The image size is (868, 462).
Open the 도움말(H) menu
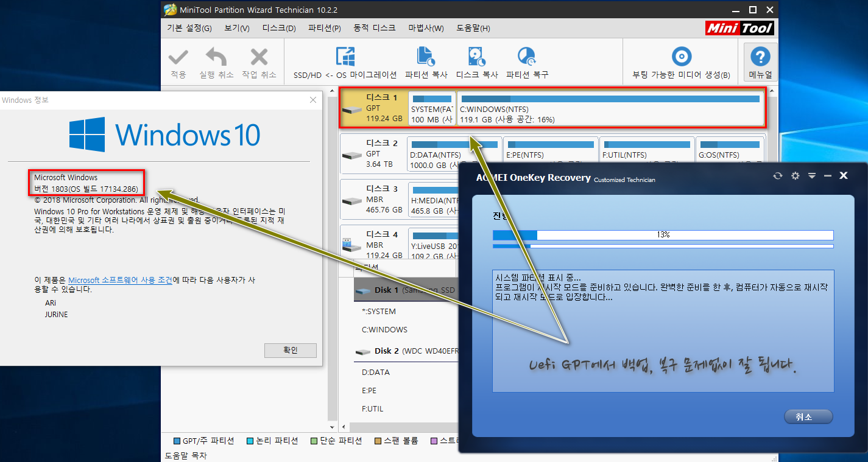tap(473, 28)
